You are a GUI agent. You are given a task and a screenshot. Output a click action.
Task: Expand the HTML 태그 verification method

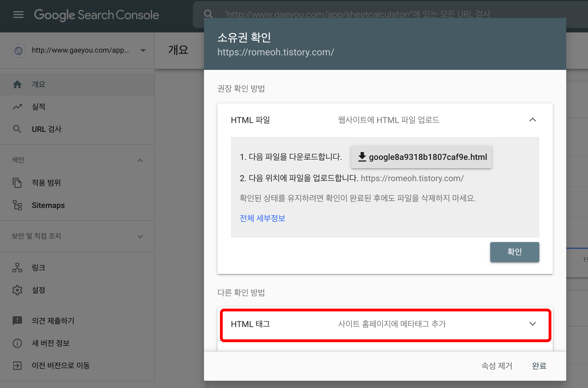[532, 324]
